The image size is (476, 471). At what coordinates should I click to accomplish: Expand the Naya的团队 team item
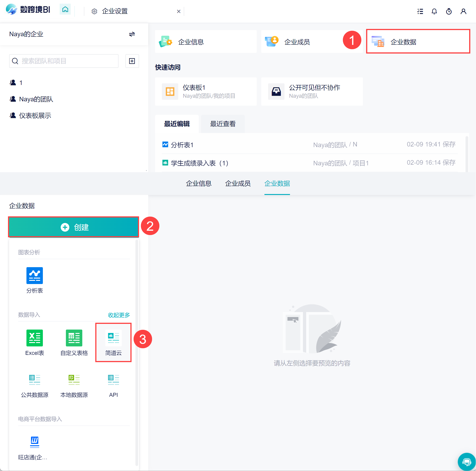click(36, 99)
